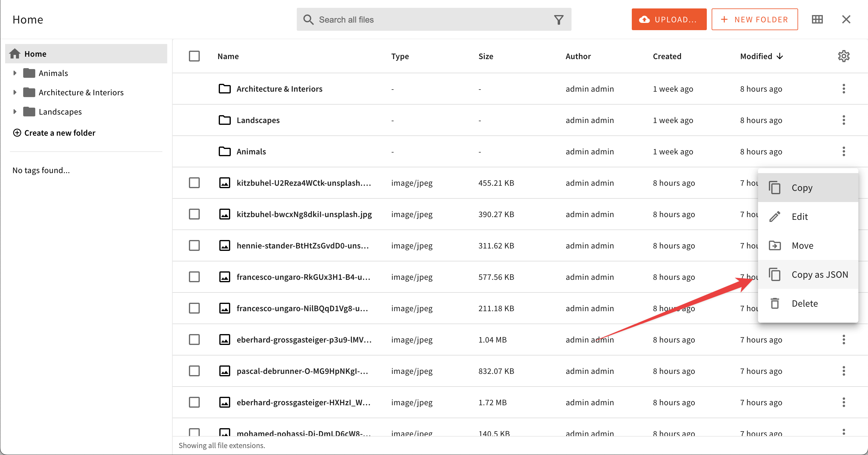Open three-dot menu for pascal-debrunner file
The height and width of the screenshot is (455, 868).
point(843,371)
